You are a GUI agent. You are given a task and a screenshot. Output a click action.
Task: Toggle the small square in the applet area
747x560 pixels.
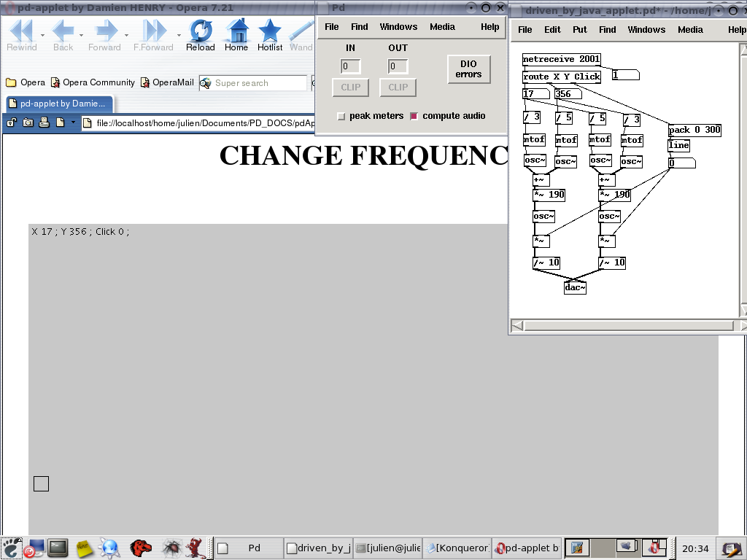point(42,483)
